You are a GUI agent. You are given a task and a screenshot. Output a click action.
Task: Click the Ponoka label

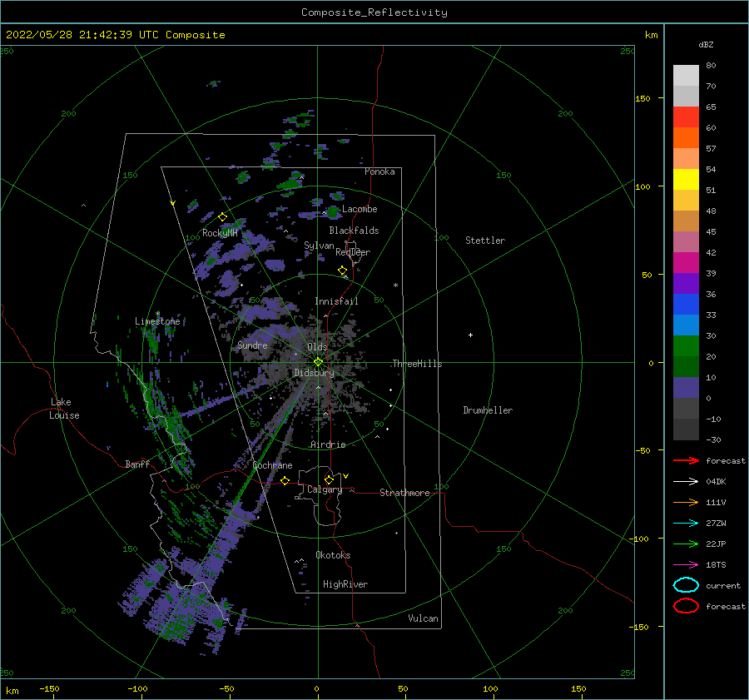click(379, 172)
